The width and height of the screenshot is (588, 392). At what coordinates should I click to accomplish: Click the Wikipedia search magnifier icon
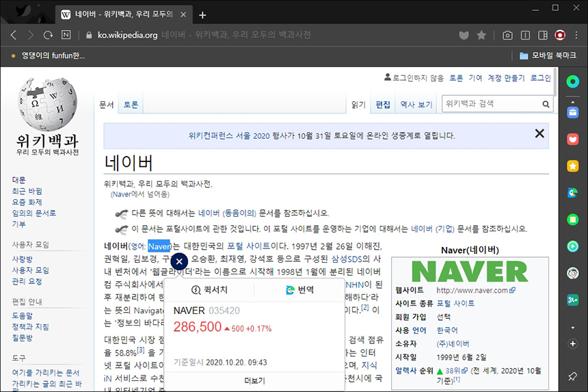point(546,104)
